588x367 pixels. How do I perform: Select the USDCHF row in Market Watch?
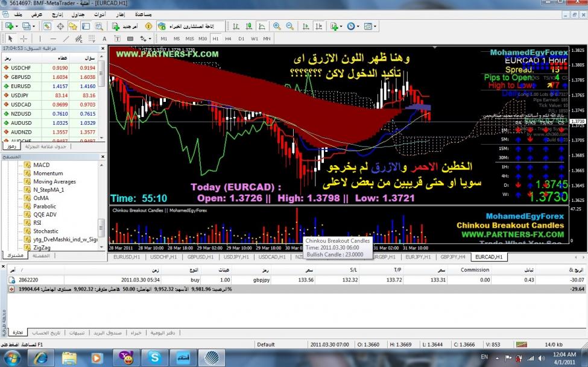49,68
